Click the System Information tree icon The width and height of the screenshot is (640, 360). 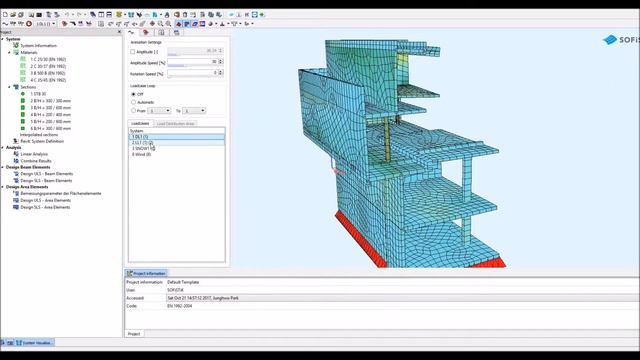tap(16, 45)
